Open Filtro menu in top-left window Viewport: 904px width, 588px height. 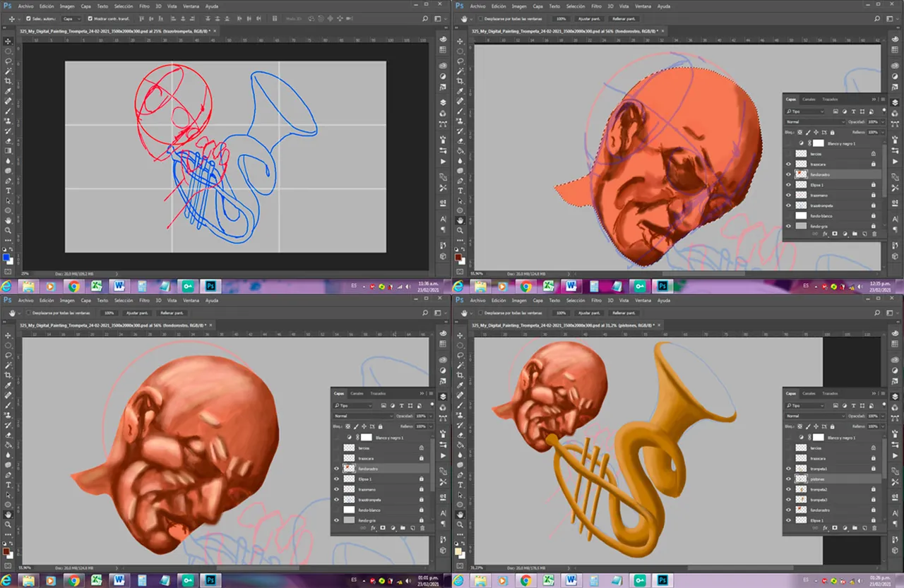pos(143,6)
